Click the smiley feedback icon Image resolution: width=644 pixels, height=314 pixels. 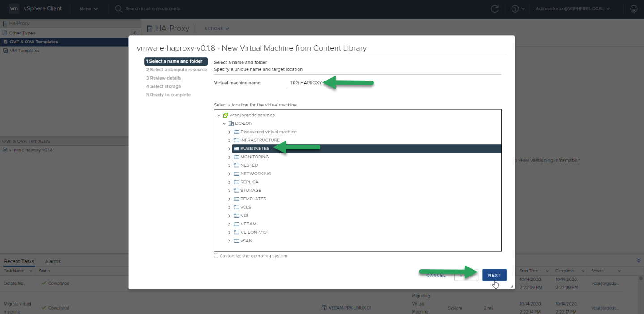pyautogui.click(x=633, y=8)
